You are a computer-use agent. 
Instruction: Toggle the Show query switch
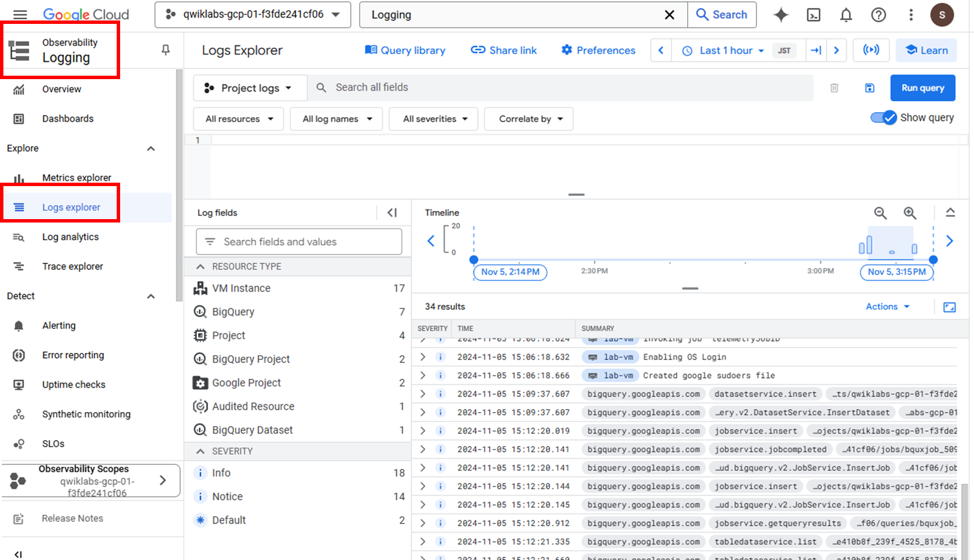[x=883, y=118]
